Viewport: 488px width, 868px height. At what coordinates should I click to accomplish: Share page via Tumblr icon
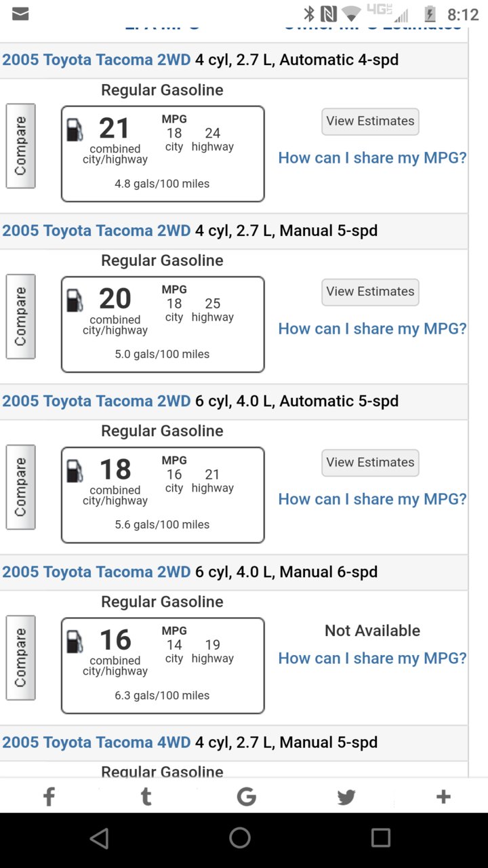146,796
